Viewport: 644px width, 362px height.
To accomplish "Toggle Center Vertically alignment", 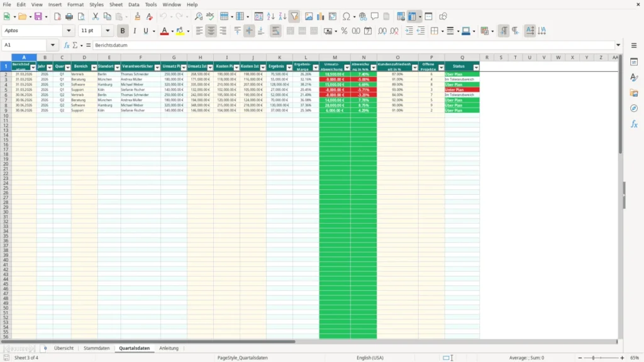I will 249,31.
